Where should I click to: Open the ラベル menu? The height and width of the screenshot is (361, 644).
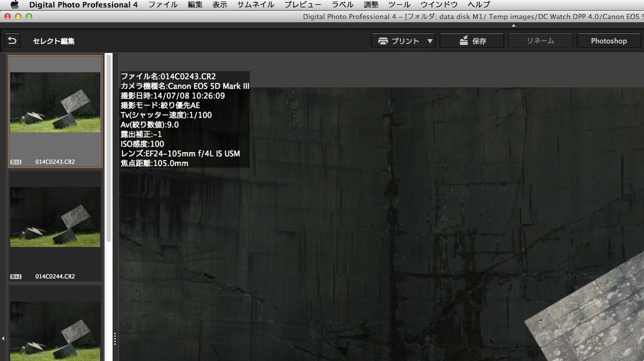342,4
